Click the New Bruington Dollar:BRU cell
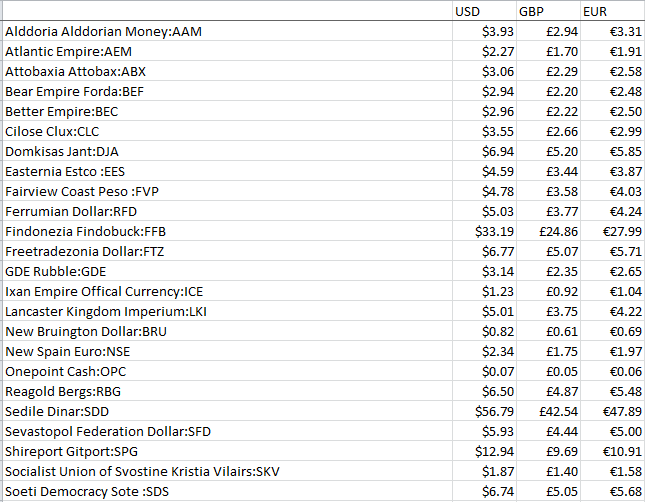The height and width of the screenshot is (502, 645). tap(227, 331)
